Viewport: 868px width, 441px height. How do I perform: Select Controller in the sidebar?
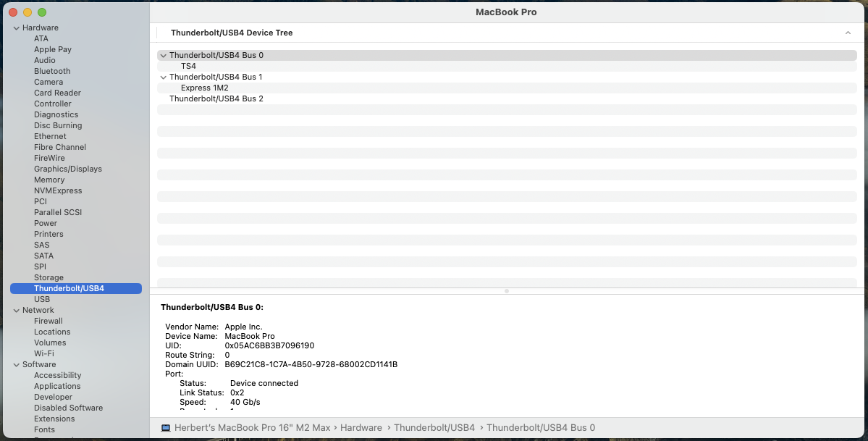[53, 104]
